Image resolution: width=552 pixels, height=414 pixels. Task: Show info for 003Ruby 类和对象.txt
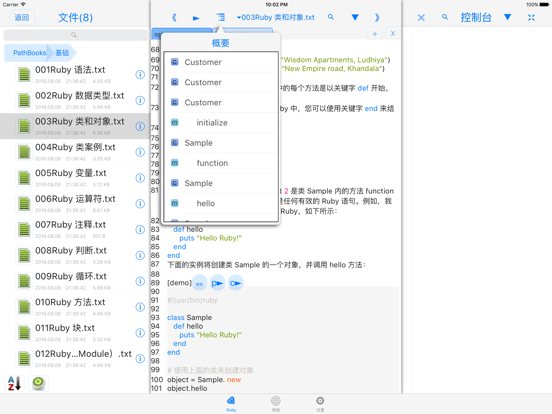point(140,126)
